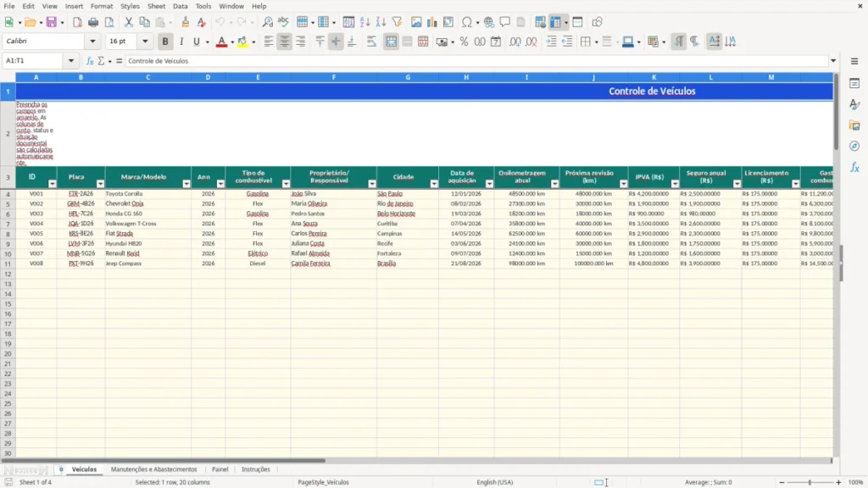The height and width of the screenshot is (488, 868).
Task: Click the Save document icon
Action: 52,22
